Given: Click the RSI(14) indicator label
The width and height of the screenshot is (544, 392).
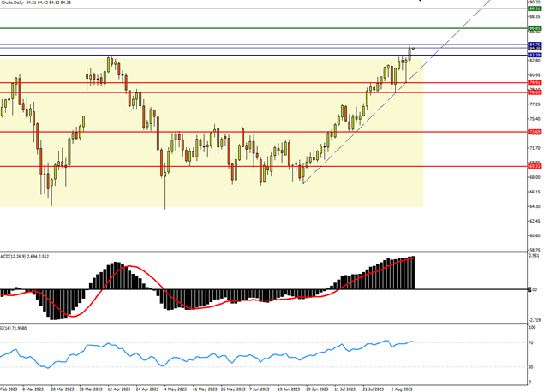Looking at the screenshot, I should click(x=17, y=328).
